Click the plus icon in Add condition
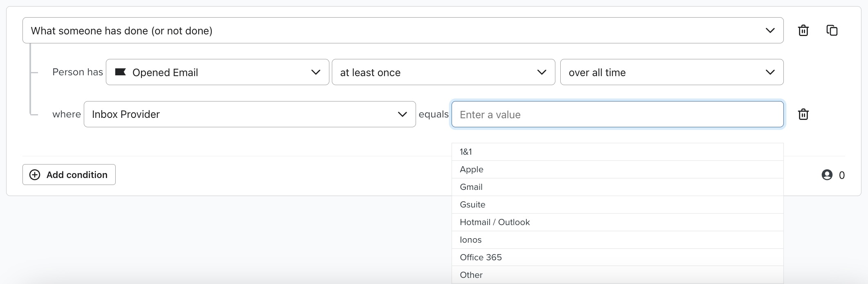868x284 pixels. 35,175
